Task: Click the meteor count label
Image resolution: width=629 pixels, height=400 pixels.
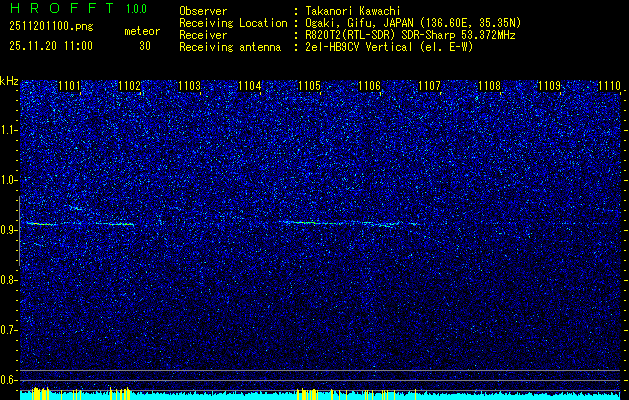Action: tap(142, 31)
